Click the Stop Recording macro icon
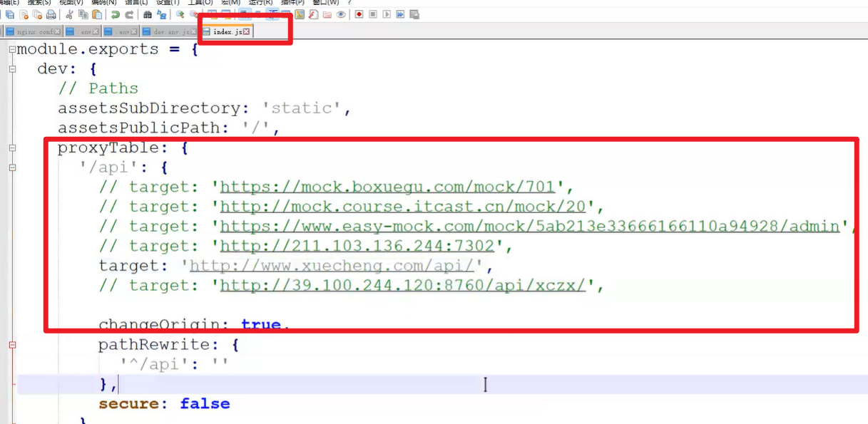868x424 pixels. pyautogui.click(x=372, y=14)
